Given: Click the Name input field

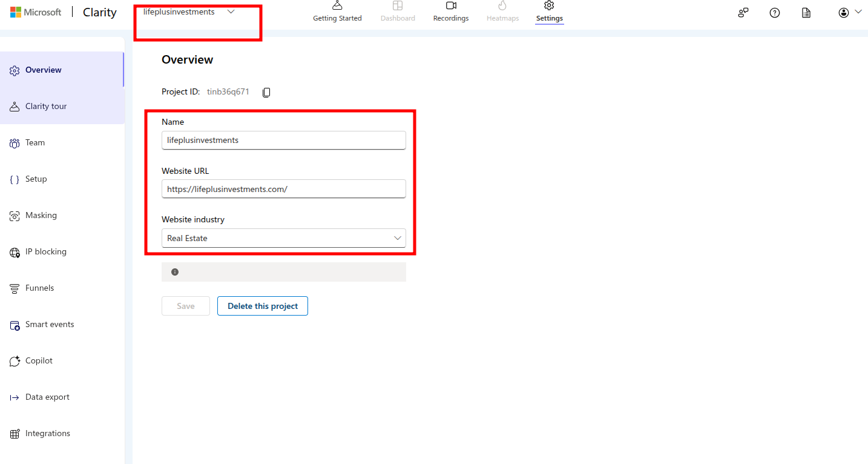Looking at the screenshot, I should pyautogui.click(x=284, y=140).
